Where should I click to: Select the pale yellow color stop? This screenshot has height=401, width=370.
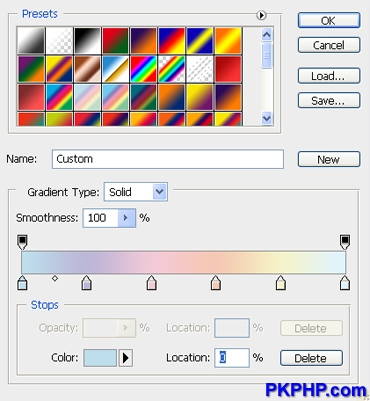tap(281, 283)
